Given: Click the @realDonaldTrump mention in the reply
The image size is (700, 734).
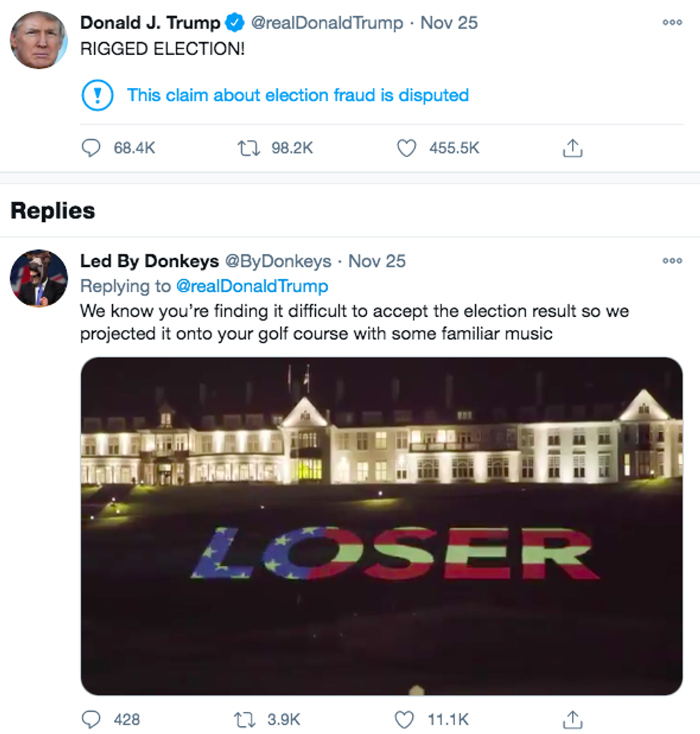Looking at the screenshot, I should pos(251,286).
